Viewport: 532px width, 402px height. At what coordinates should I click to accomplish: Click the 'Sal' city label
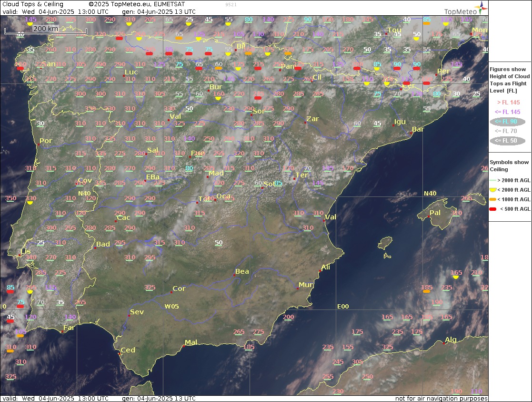tap(153, 150)
